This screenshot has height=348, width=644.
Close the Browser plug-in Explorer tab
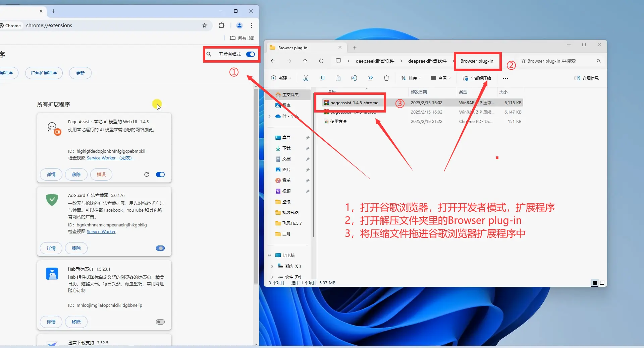point(340,48)
